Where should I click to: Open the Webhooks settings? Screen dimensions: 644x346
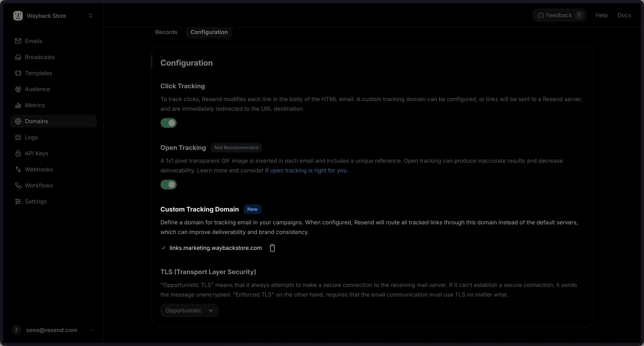(39, 169)
